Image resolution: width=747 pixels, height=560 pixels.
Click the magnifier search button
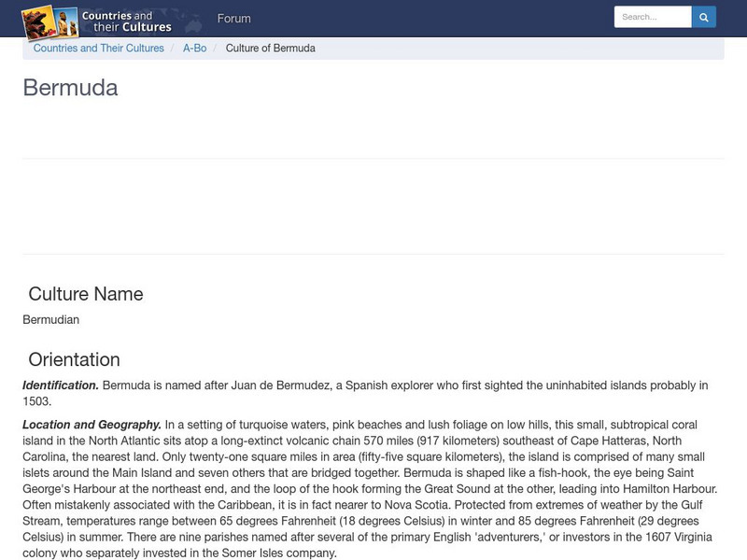click(x=704, y=17)
